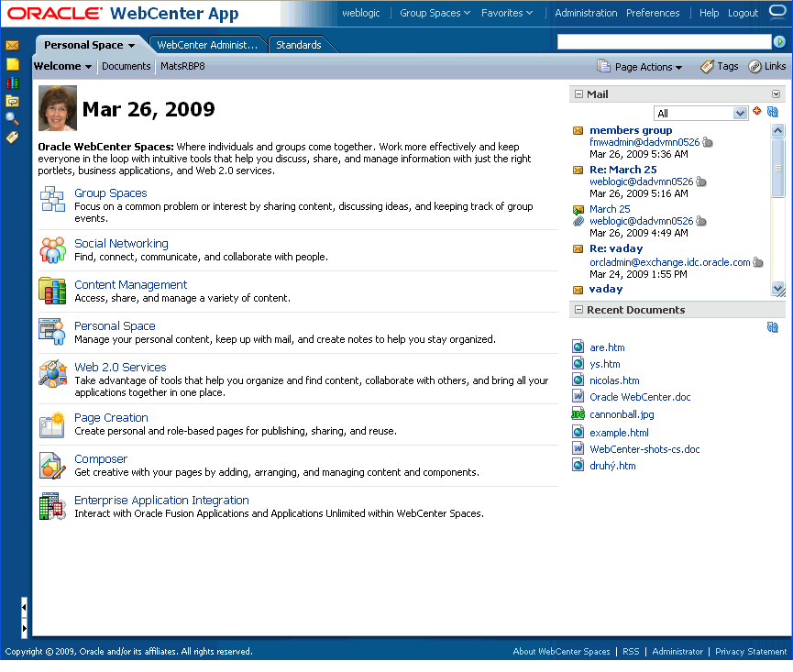Image resolution: width=793 pixels, height=672 pixels.
Task: Open the Group Spaces top menu
Action: 435,13
